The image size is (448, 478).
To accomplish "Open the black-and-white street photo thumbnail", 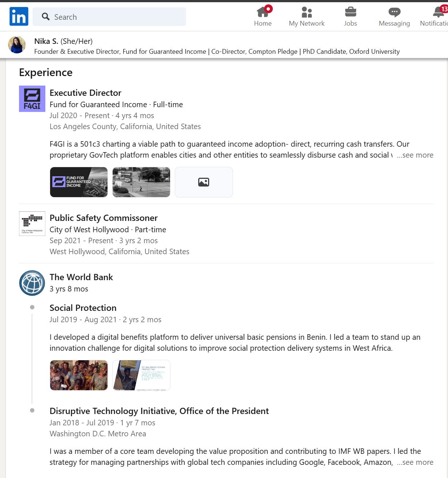I will click(x=141, y=182).
